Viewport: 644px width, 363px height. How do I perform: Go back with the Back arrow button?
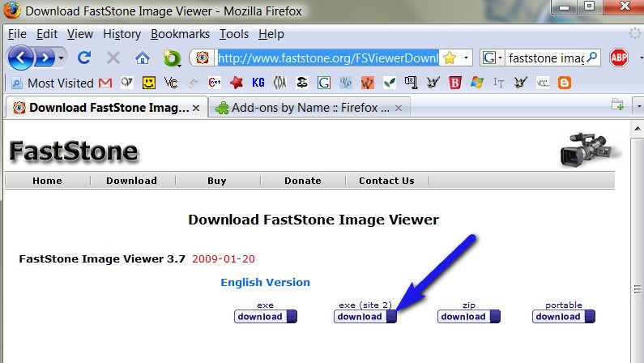pyautogui.click(x=20, y=58)
